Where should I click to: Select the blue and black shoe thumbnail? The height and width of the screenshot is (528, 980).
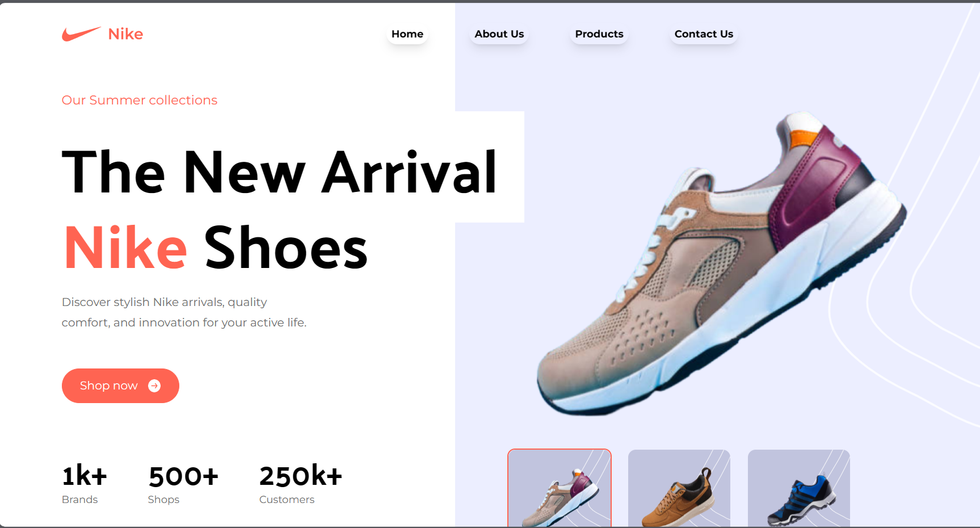[799, 489]
